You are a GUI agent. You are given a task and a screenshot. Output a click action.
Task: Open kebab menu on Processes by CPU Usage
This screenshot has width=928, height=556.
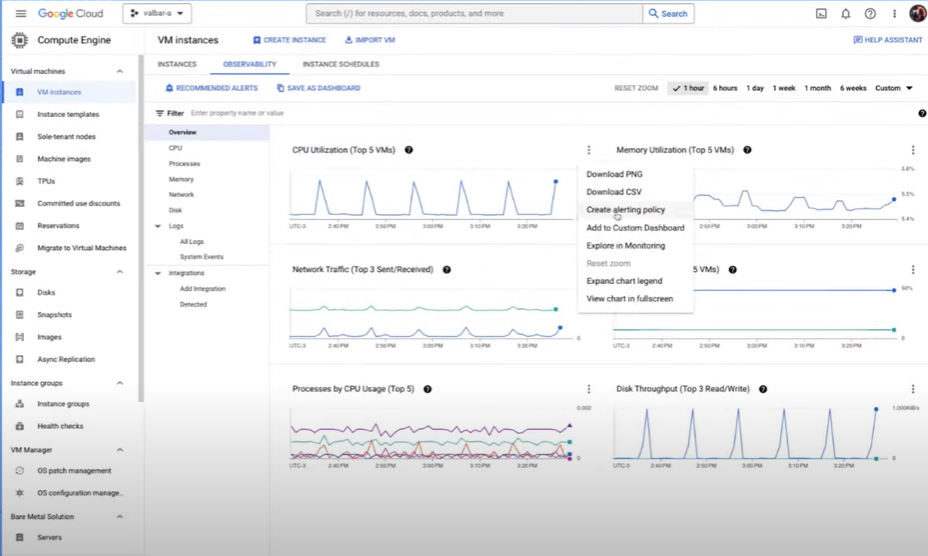click(x=588, y=389)
